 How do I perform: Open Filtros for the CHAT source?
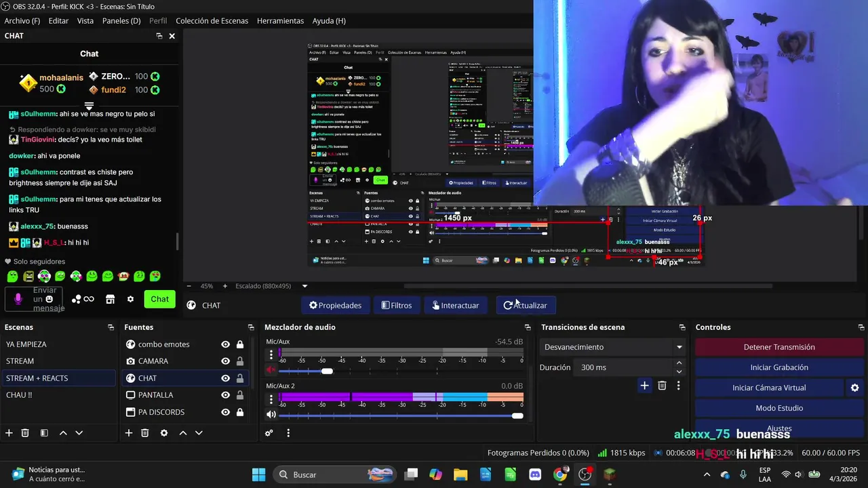click(397, 306)
